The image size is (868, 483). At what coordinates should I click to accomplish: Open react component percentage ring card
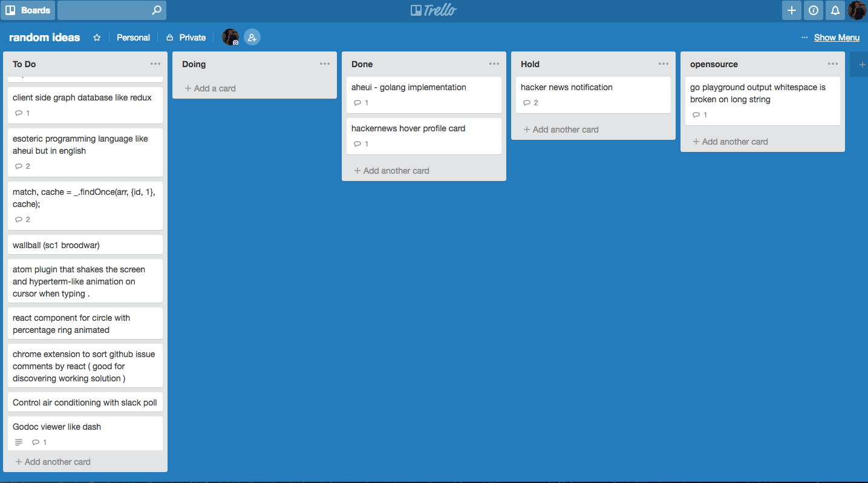tap(85, 324)
